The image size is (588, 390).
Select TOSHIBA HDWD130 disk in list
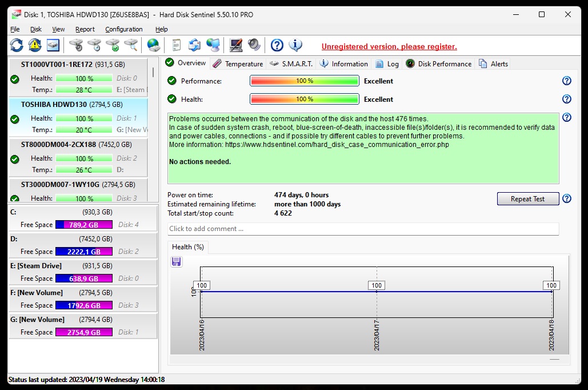tap(78, 117)
